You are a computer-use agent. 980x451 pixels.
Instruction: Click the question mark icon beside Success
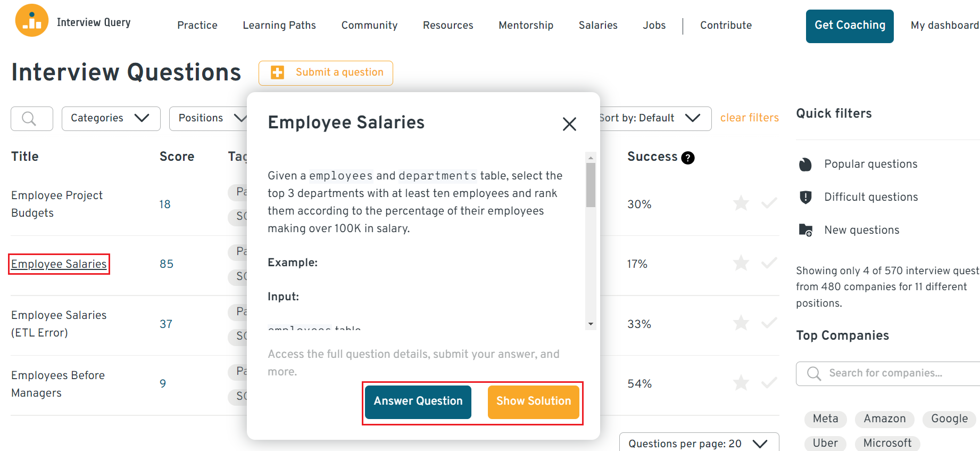coord(687,158)
